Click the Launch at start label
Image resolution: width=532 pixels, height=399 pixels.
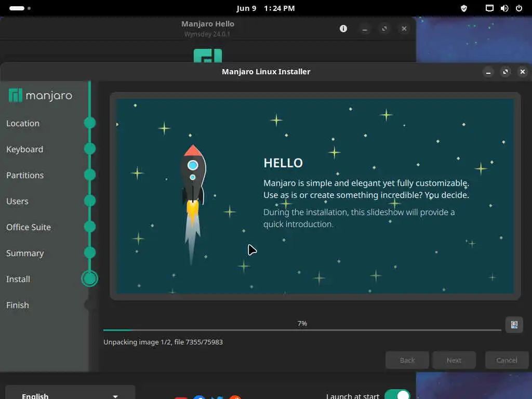tap(353, 395)
